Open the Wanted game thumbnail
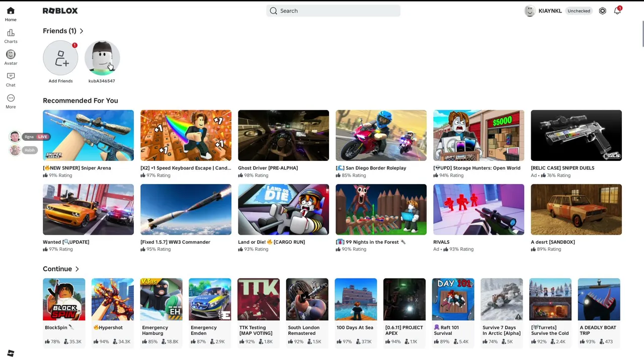The image size is (644, 362). pos(89,210)
